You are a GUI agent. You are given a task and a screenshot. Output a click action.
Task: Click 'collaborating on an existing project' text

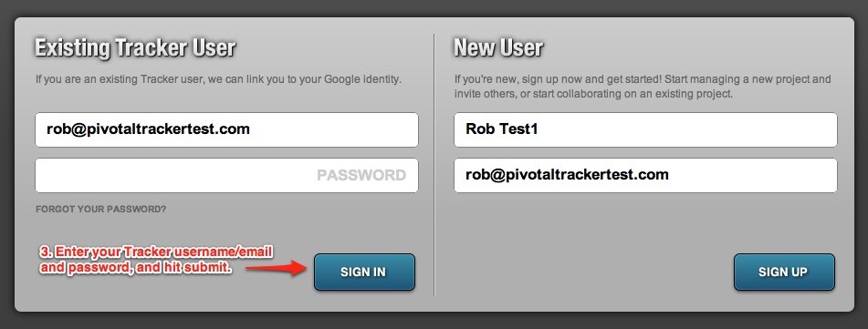point(643,94)
